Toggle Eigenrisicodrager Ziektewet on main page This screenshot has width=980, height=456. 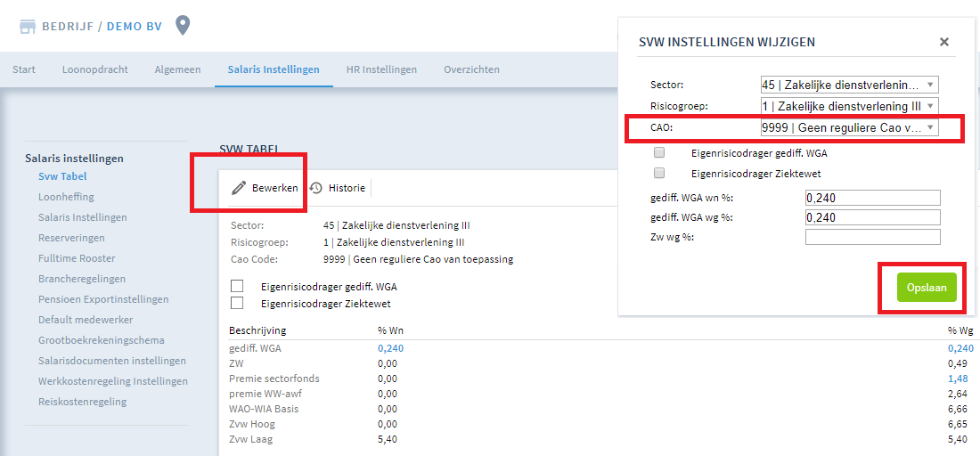click(237, 303)
